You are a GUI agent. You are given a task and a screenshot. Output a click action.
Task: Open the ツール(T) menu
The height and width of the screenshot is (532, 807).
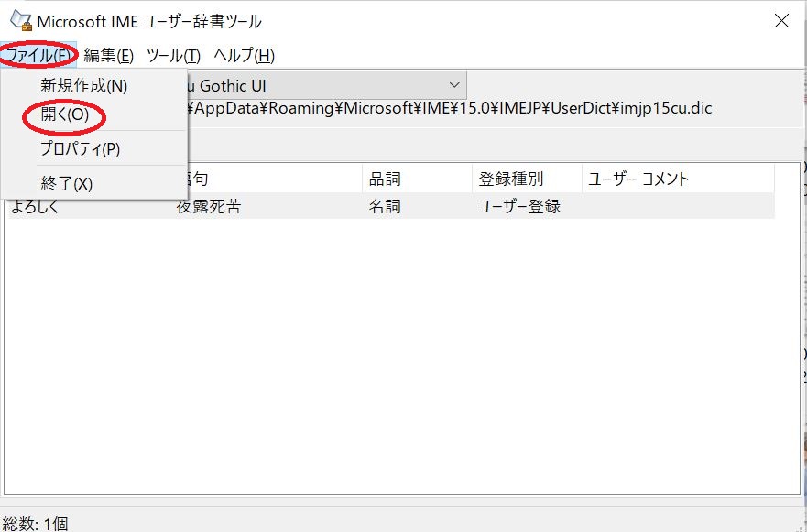click(x=173, y=55)
